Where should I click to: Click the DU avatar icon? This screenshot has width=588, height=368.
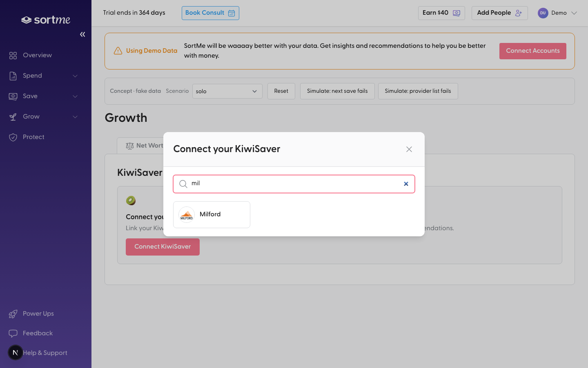543,13
